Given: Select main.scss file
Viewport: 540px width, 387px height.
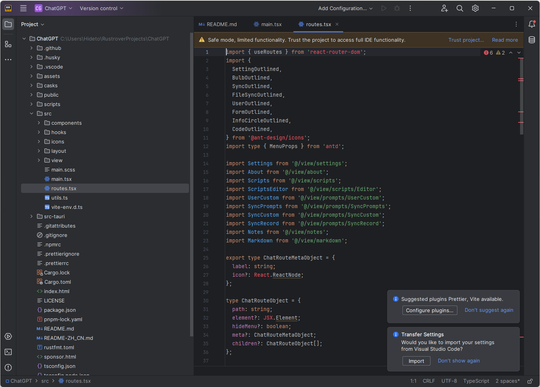Looking at the screenshot, I should click(105, 170).
